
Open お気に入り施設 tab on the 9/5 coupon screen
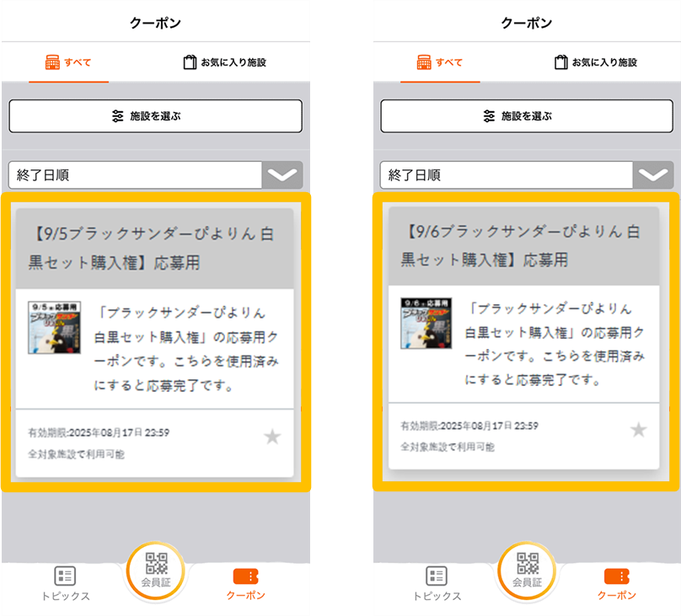pos(224,62)
